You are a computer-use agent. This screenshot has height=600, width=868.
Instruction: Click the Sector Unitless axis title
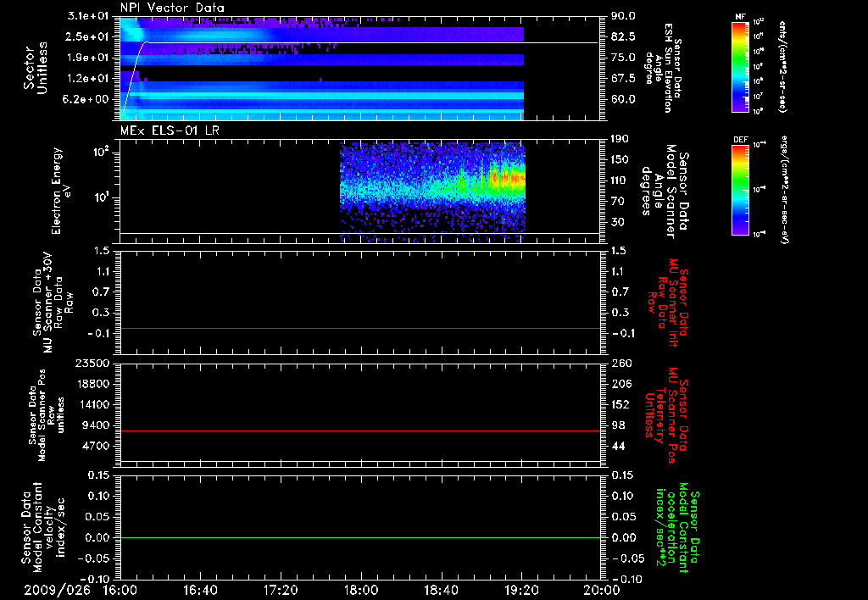(36, 68)
